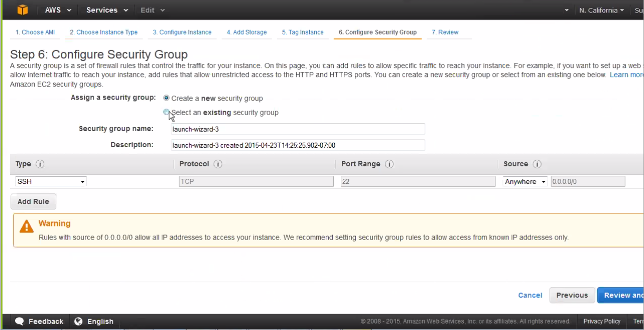Click the orange warning triangle icon
644x330 pixels.
click(26, 227)
